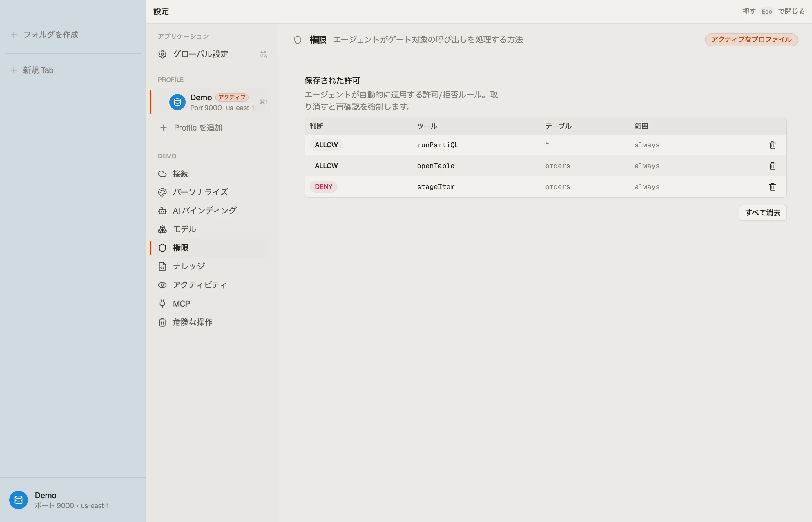Screen dimensions: 812x522
Task: Click the eye icon next to アクティビティ
Action: click(162, 285)
